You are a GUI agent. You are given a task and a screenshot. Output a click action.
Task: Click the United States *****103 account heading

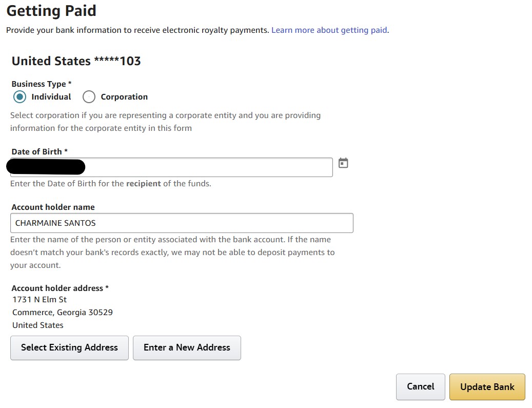tap(76, 61)
